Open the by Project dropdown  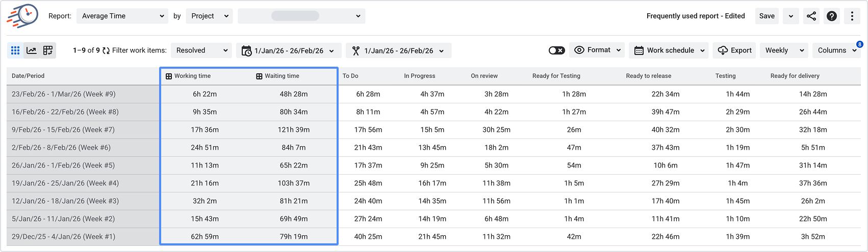tap(209, 16)
